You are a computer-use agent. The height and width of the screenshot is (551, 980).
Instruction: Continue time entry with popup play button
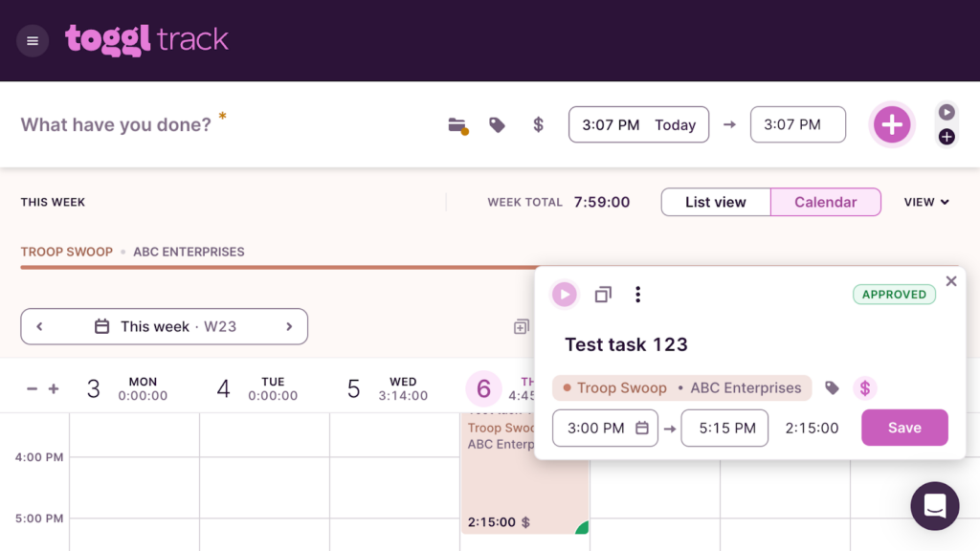[565, 295]
